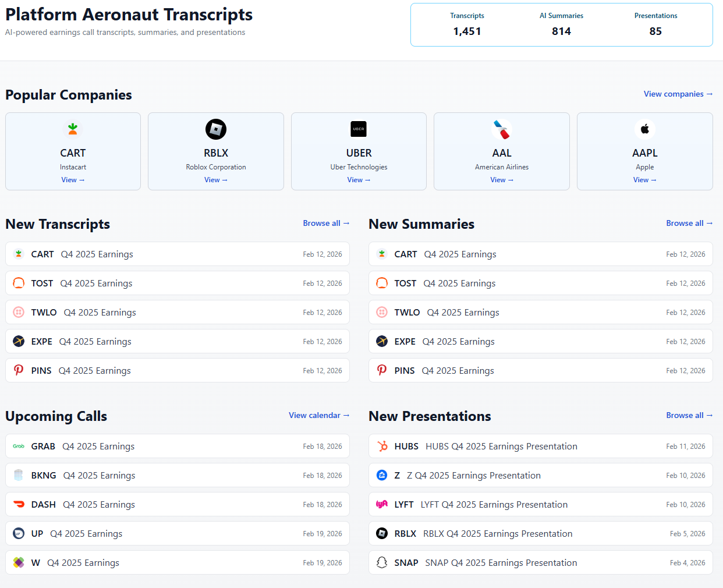
Task: Open Z Q4 2025 Earnings Presentation
Action: pyautogui.click(x=541, y=475)
